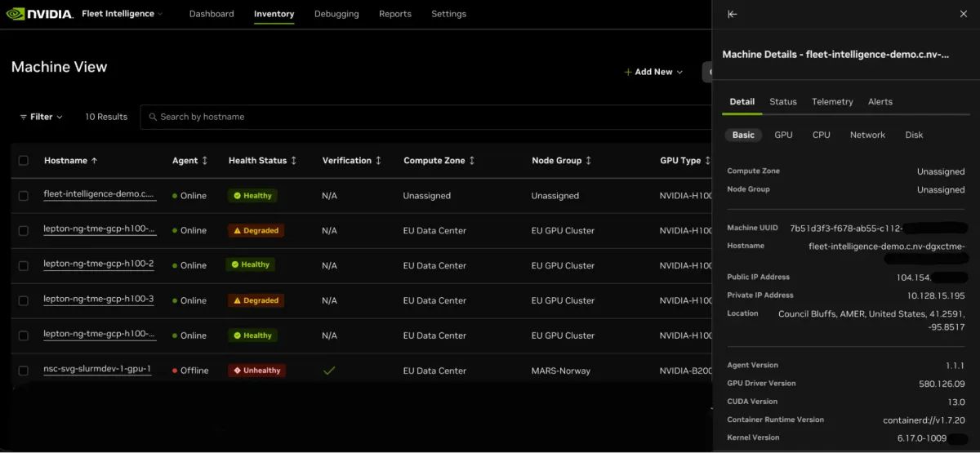This screenshot has height=453, width=980.
Task: Open lepton-ng-tme-gcp-h100-3 hostname link
Action: point(99,300)
